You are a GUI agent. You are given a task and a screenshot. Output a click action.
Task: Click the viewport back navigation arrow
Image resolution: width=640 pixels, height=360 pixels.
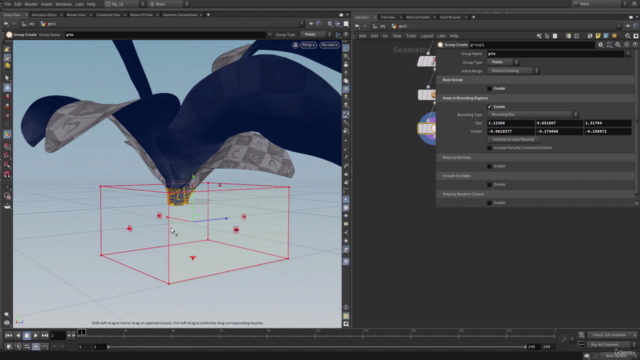coord(6,24)
